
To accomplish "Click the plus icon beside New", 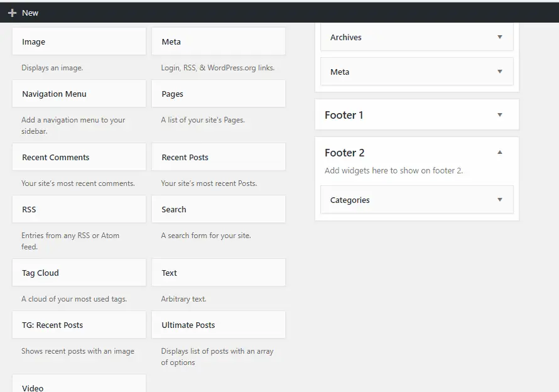I will pos(12,13).
